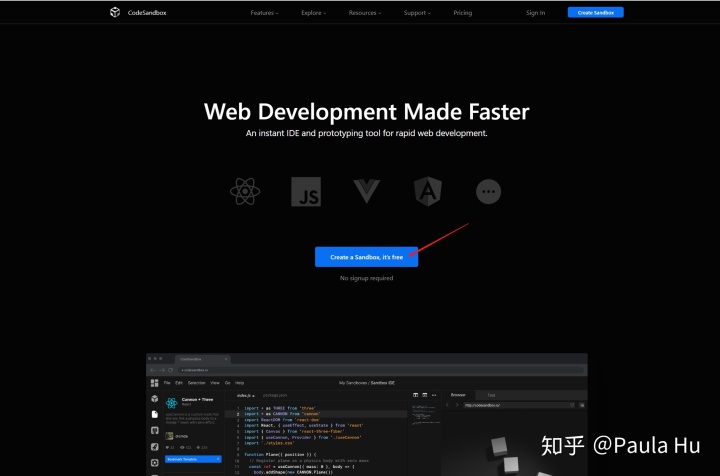The image size is (720, 476).
Task: Click the open-in-new-window preview icon
Action: tap(582, 405)
